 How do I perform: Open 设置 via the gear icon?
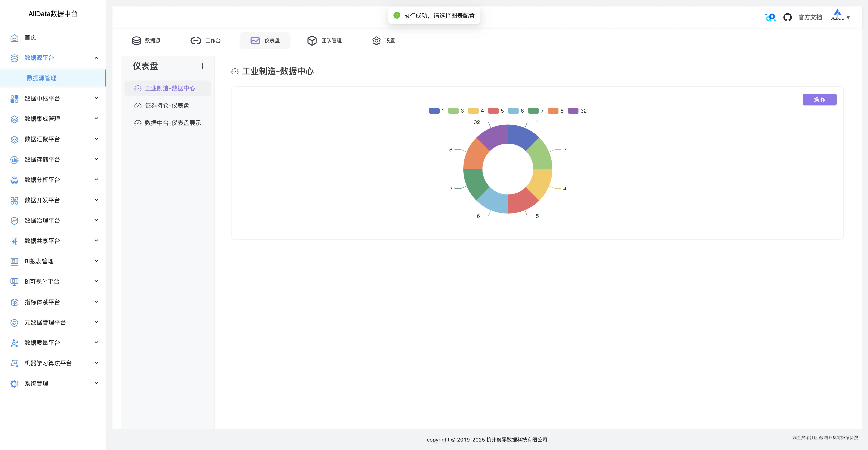[376, 40]
